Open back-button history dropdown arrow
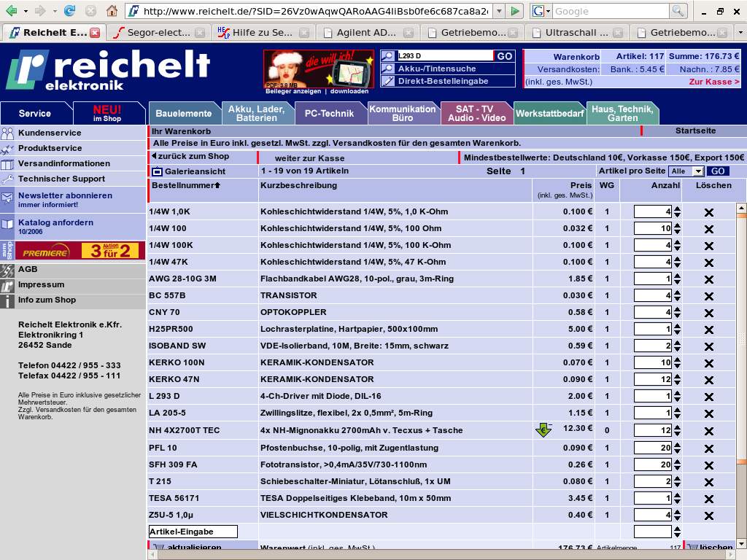The image size is (747, 560). coord(26,10)
